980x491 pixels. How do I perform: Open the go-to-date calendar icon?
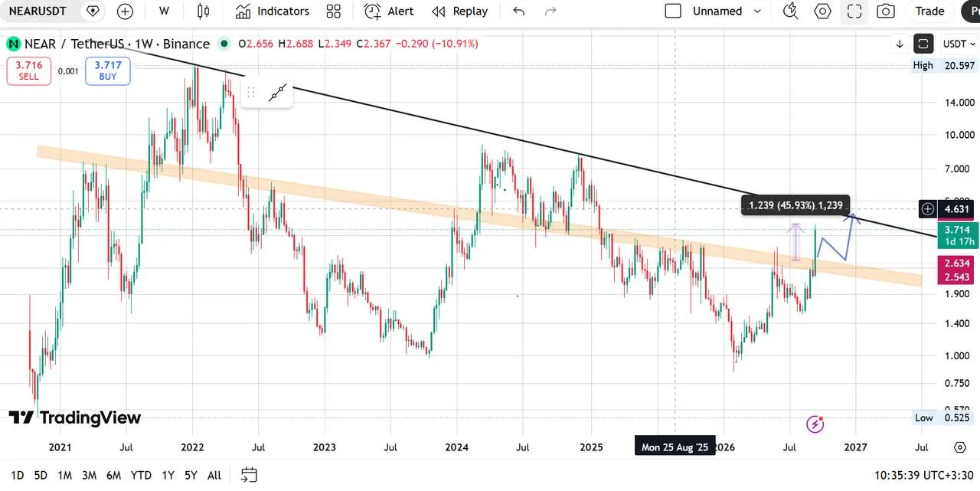pos(249,475)
